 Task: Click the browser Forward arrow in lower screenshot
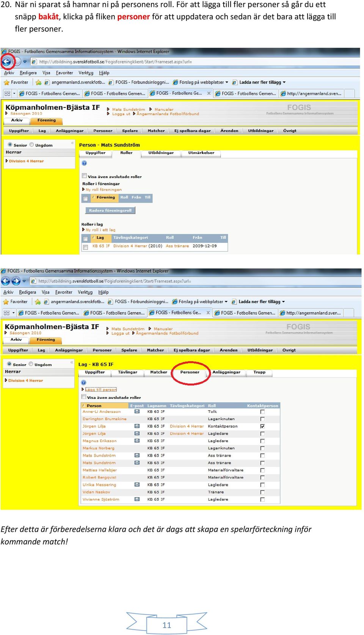pyautogui.click(x=16, y=281)
